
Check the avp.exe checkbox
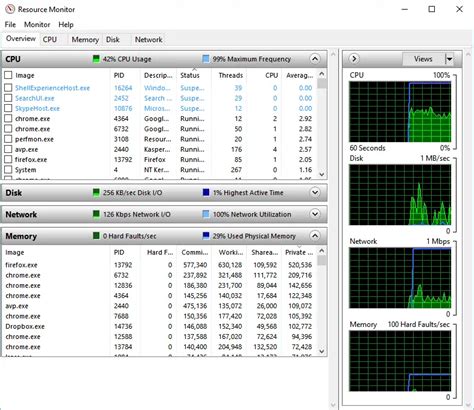pyautogui.click(x=8, y=149)
